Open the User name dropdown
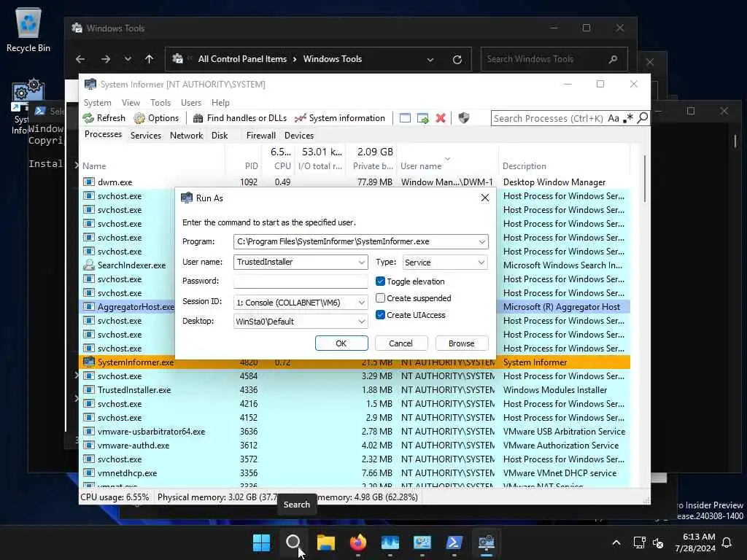This screenshot has width=747, height=560. (x=362, y=262)
